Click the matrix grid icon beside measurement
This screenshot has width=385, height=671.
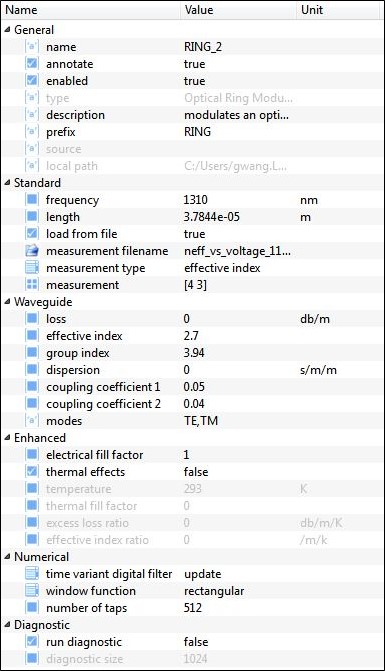[x=32, y=285]
